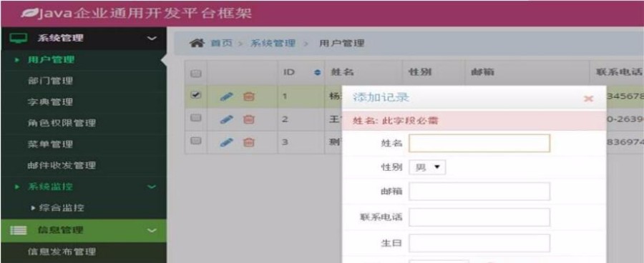Open 字典管理 in sidebar
Viewport: 644px width, 263px height.
pos(51,102)
